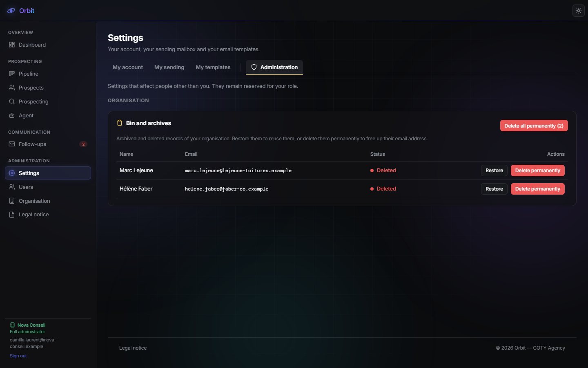This screenshot has width=588, height=368.
Task: Click the Actions column header
Action: pyautogui.click(x=556, y=154)
